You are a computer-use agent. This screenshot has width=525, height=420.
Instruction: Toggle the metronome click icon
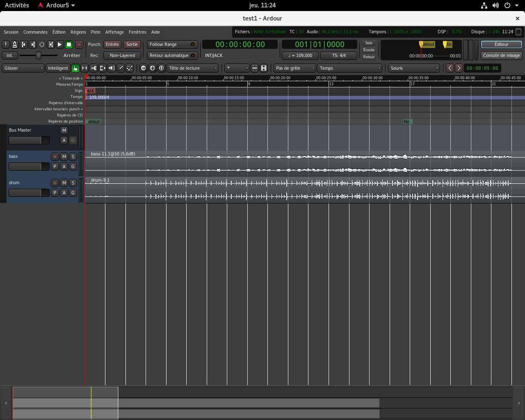(x=15, y=44)
